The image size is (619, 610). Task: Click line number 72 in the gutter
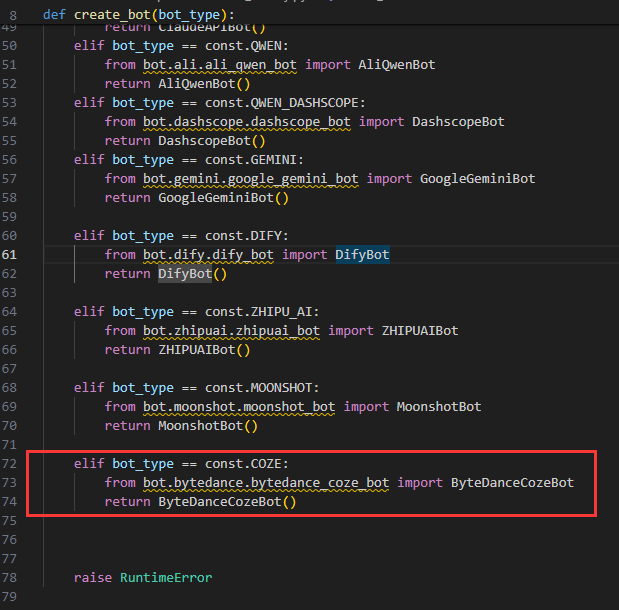point(9,464)
